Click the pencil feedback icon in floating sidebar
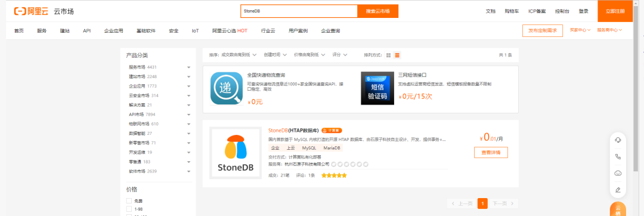644x216 pixels. click(617, 190)
